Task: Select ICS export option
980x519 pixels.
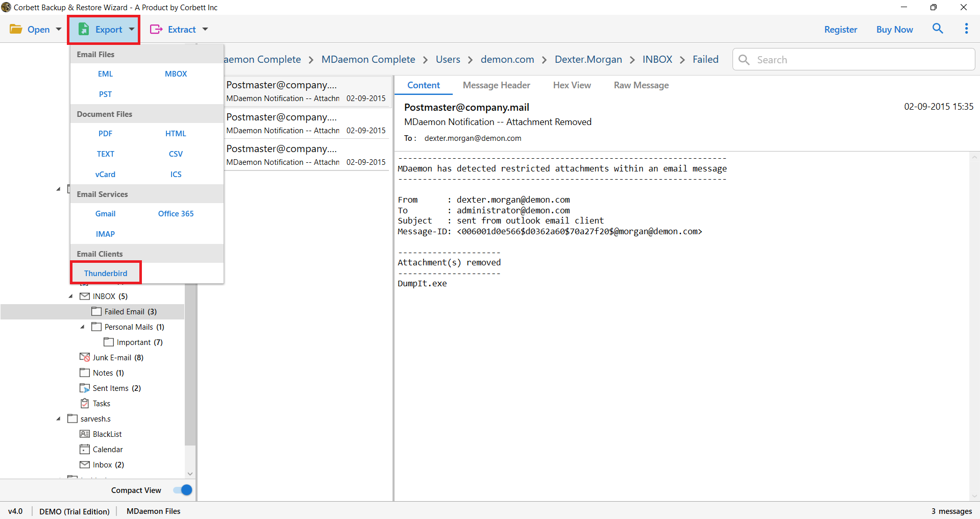Action: 176,174
